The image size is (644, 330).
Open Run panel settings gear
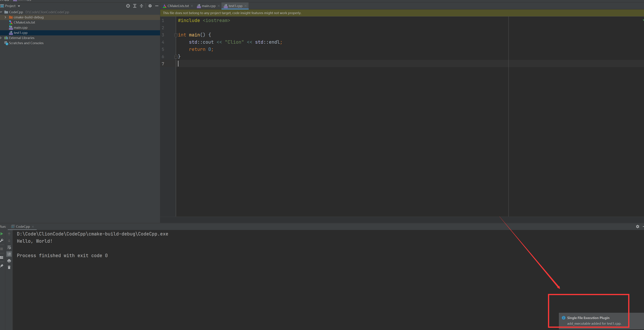tap(637, 226)
